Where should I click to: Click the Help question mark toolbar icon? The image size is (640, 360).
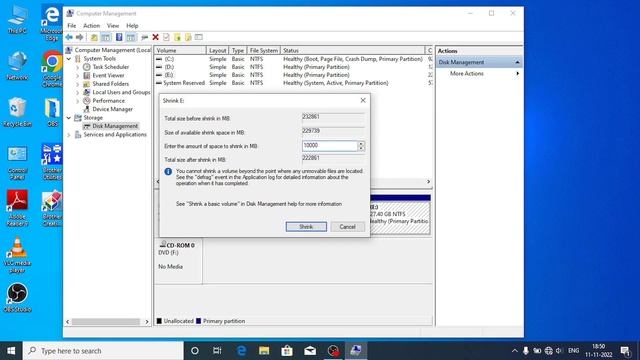click(x=119, y=37)
